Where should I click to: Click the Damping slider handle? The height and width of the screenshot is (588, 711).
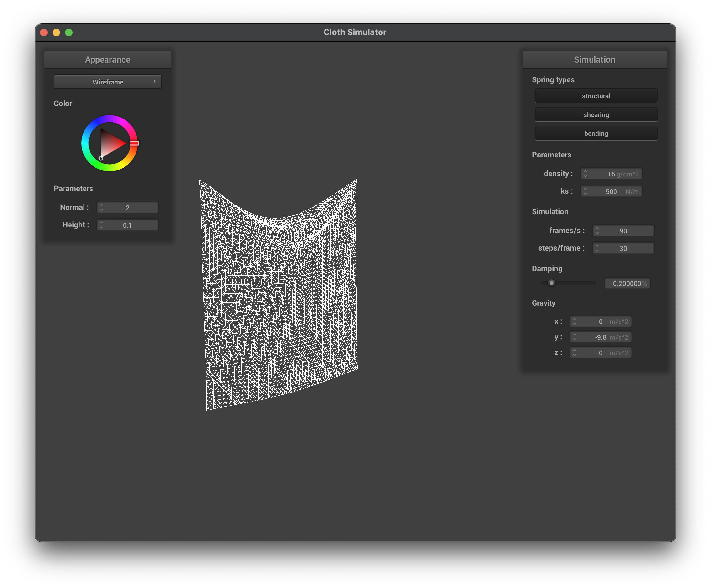tap(551, 283)
